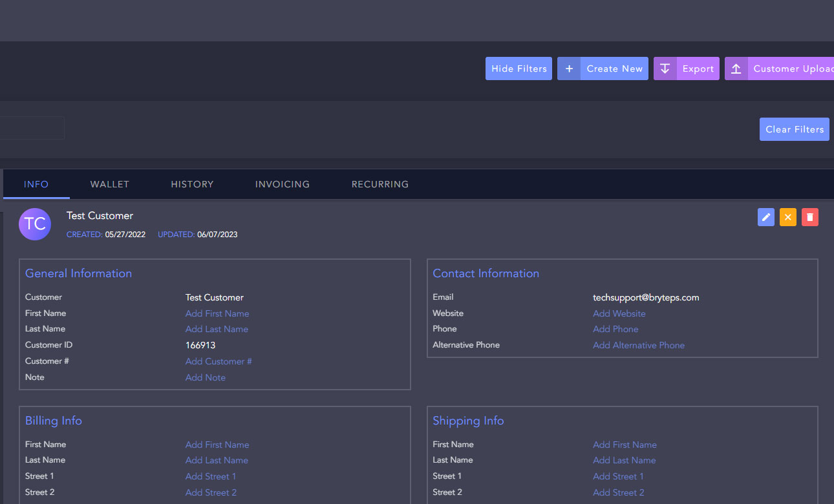The height and width of the screenshot is (504, 834).
Task: Add Street 1 in Billing Info
Action: [211, 476]
